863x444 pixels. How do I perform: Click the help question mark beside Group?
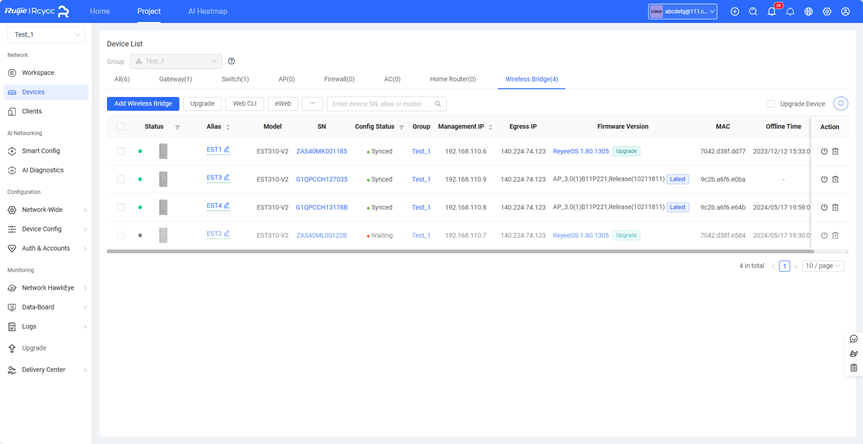(x=232, y=61)
